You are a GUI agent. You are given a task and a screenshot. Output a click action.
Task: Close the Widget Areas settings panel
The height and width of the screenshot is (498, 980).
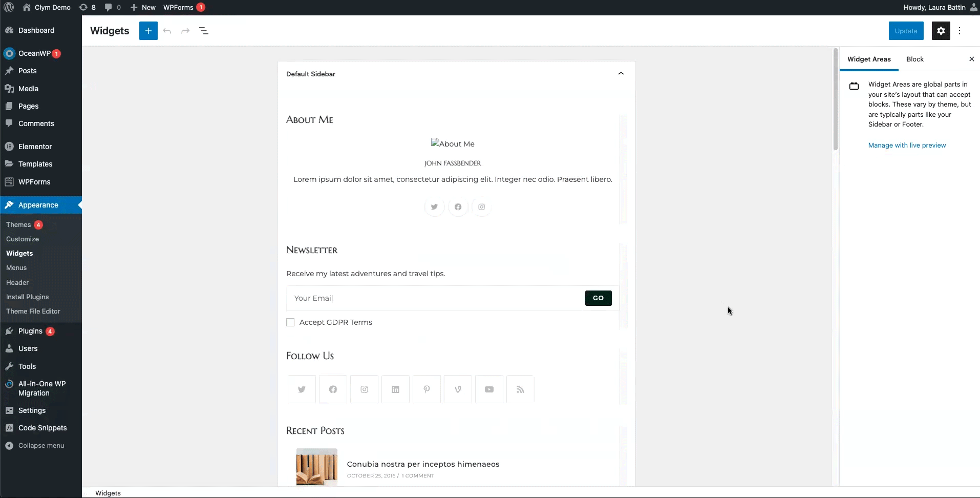(x=972, y=59)
